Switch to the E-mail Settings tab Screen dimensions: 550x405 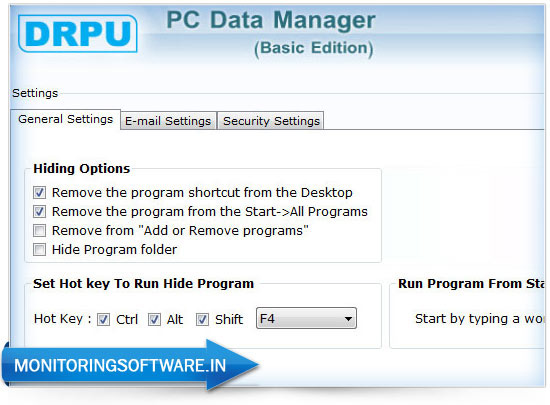point(168,121)
